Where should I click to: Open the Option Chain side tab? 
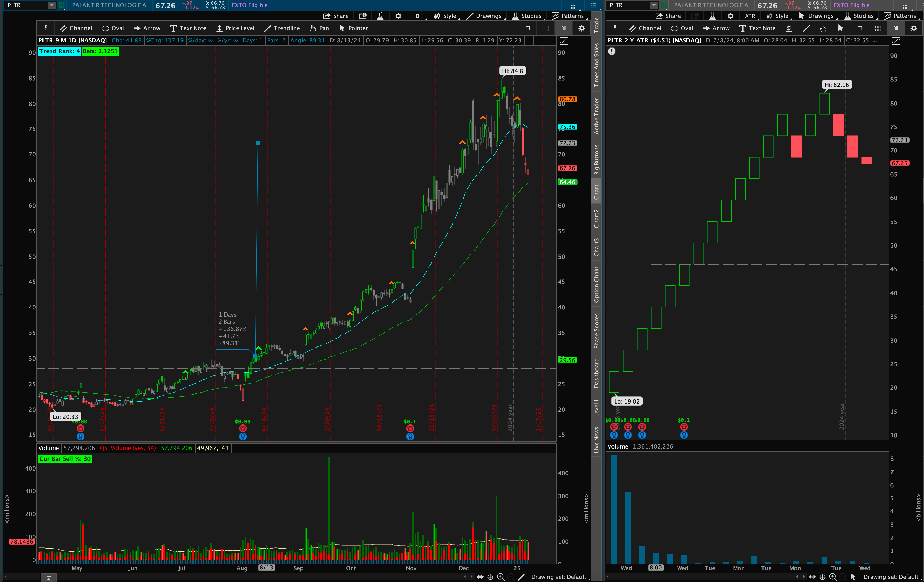tap(596, 285)
